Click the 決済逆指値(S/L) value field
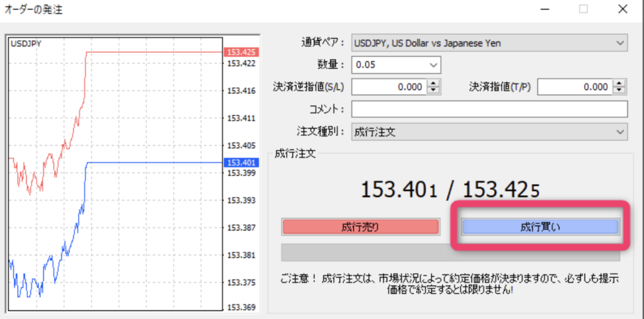This screenshot has width=644, height=319. [388, 87]
